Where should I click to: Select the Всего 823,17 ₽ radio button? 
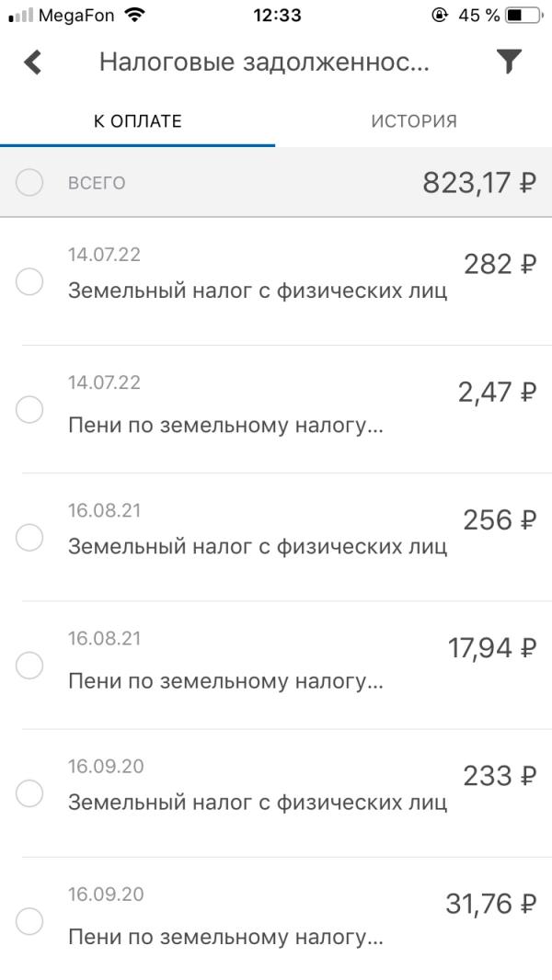pos(29,183)
